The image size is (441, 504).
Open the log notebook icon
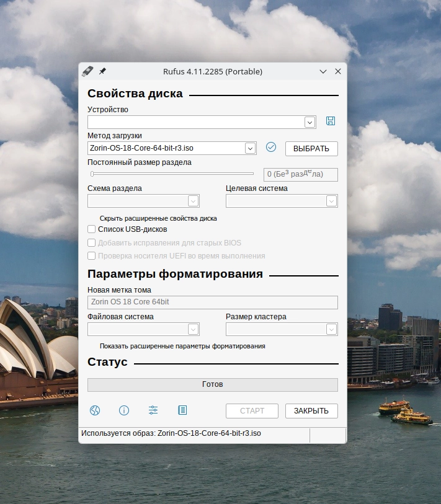pos(182,410)
